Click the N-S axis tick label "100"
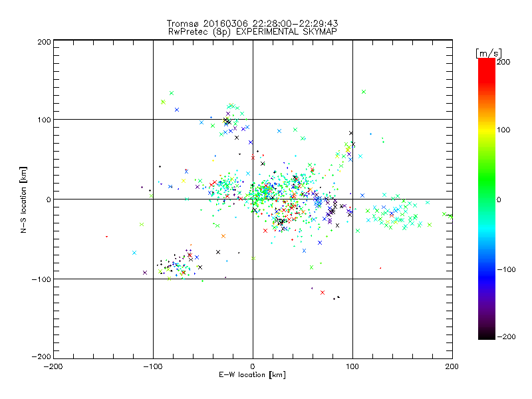The height and width of the screenshot is (399, 532). coord(44,120)
